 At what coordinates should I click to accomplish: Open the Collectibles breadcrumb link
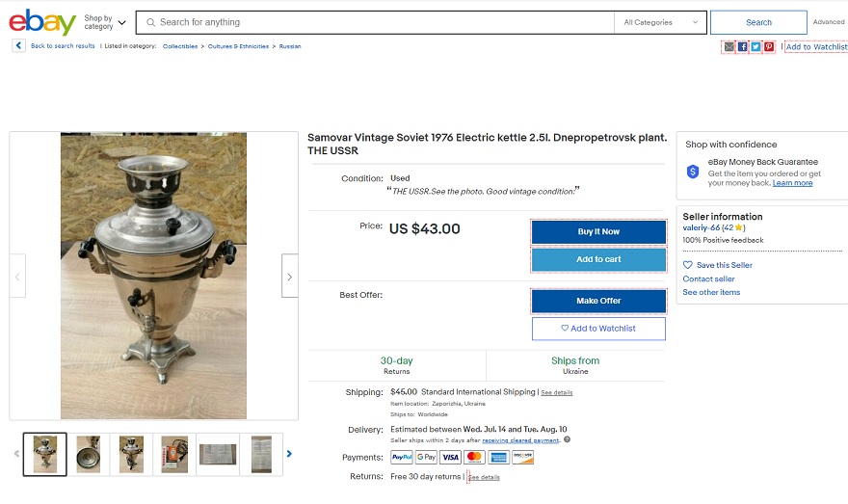(x=180, y=46)
